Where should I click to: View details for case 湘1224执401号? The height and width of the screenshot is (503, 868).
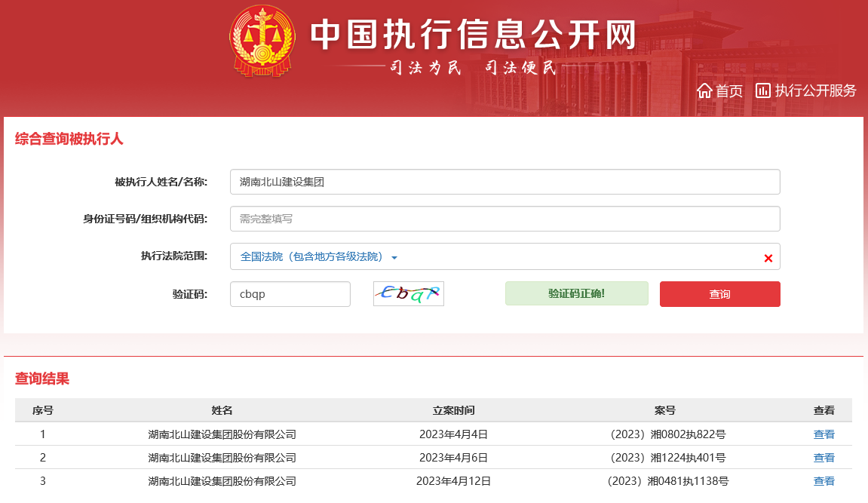[824, 458]
